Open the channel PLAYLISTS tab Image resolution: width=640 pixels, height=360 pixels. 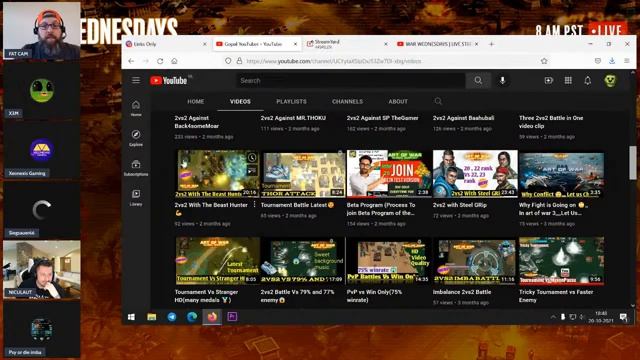291,101
